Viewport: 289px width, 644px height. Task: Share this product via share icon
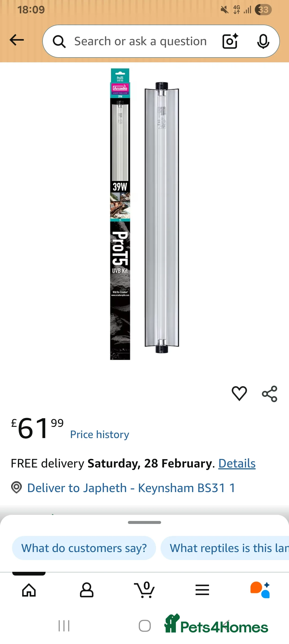[x=269, y=394]
